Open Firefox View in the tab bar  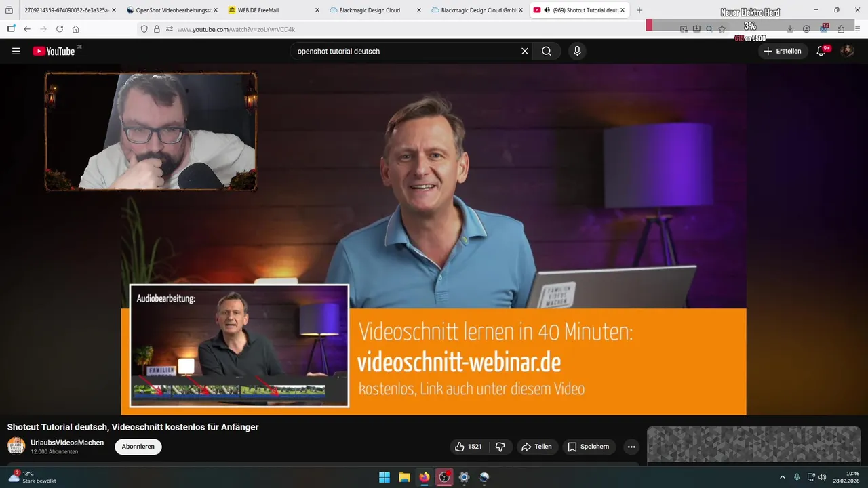tap(9, 10)
